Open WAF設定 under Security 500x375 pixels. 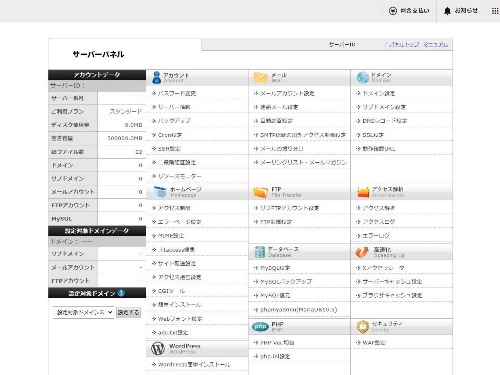374,343
